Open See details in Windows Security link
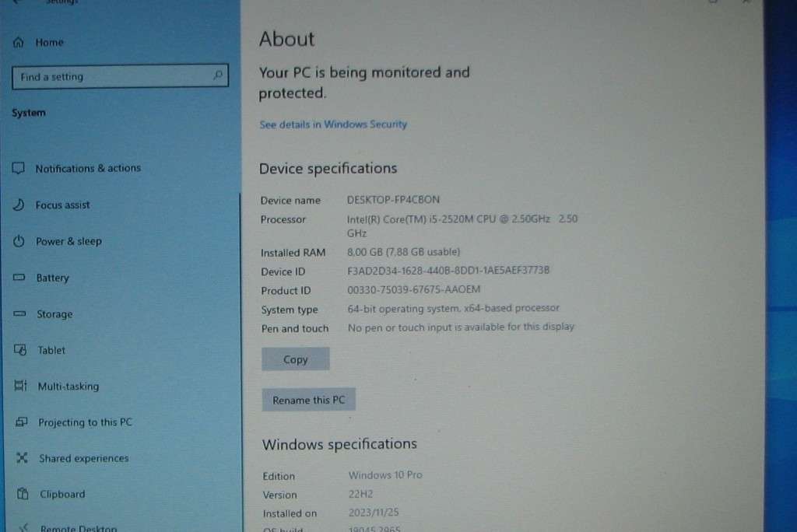Viewport: 797px width, 532px height. (x=333, y=124)
